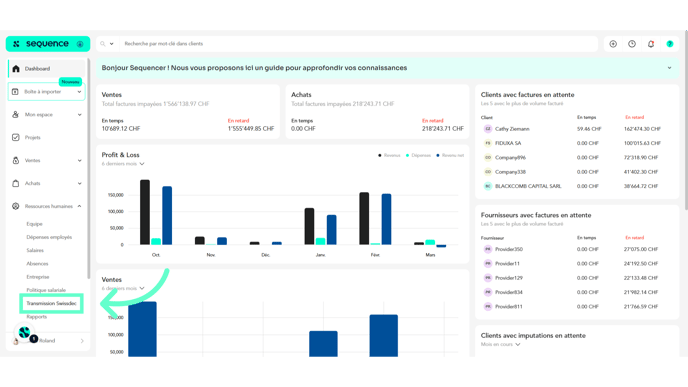Viewport: 688px width, 387px height.
Task: Click the sidebar vertical scrollbar
Action: [x=89, y=169]
